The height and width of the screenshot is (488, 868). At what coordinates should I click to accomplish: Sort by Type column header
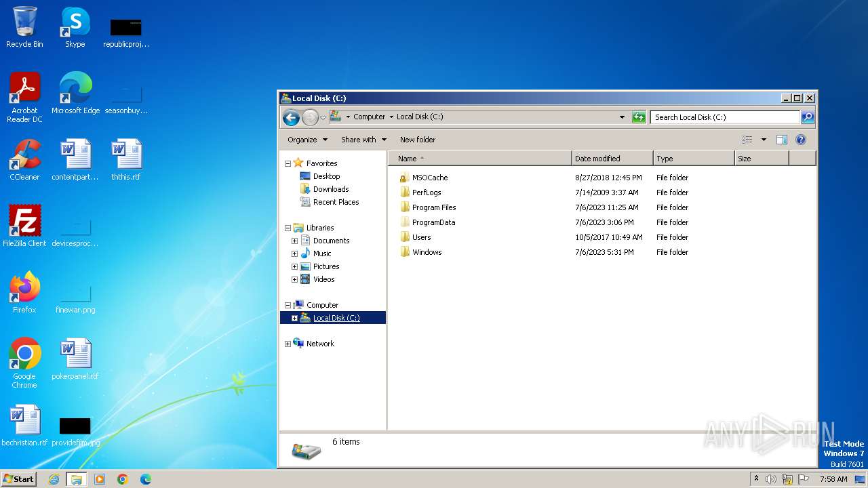tap(694, 159)
